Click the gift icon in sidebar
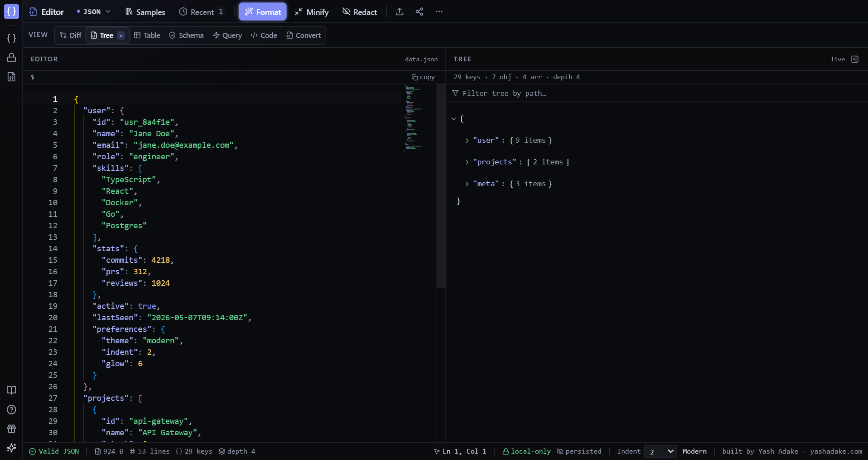The image size is (868, 460). click(x=11, y=428)
